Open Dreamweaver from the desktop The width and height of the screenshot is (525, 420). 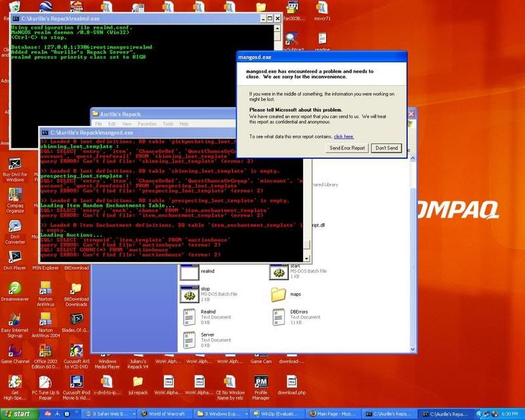[15, 291]
